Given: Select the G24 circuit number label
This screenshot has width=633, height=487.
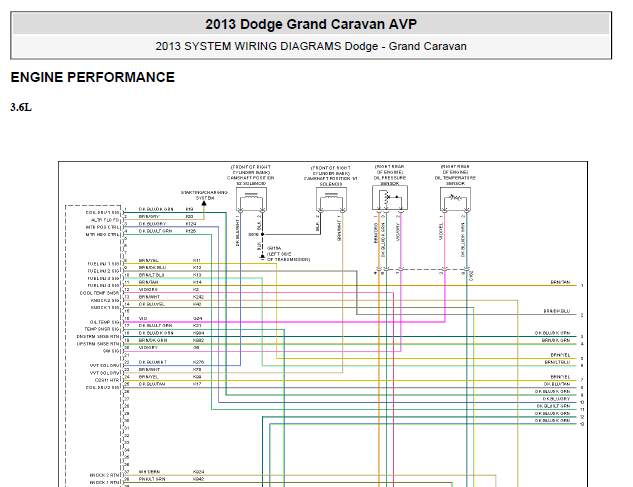Looking at the screenshot, I should (x=198, y=319).
